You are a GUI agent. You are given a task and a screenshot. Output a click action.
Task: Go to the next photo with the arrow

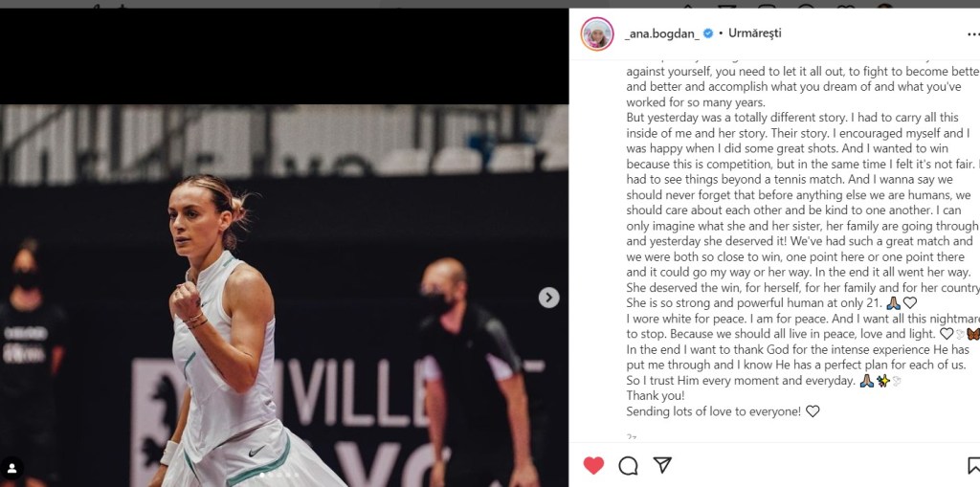pos(548,298)
